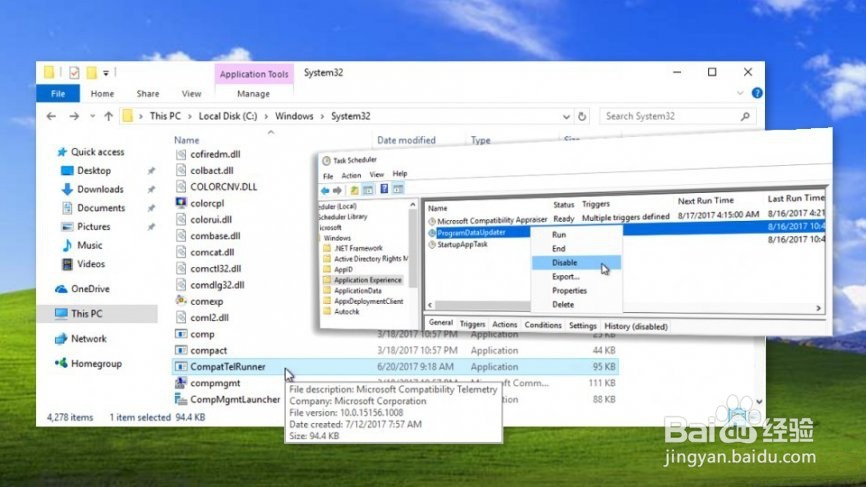Select the COLORCNV.DLL file
This screenshot has height=487, width=866.
tap(223, 187)
